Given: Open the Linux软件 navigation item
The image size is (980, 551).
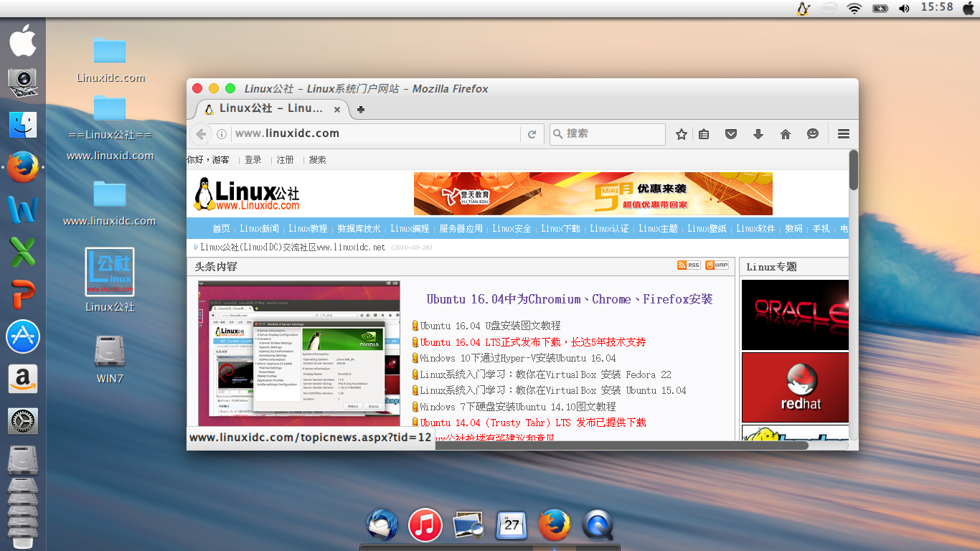Looking at the screenshot, I should (755, 229).
